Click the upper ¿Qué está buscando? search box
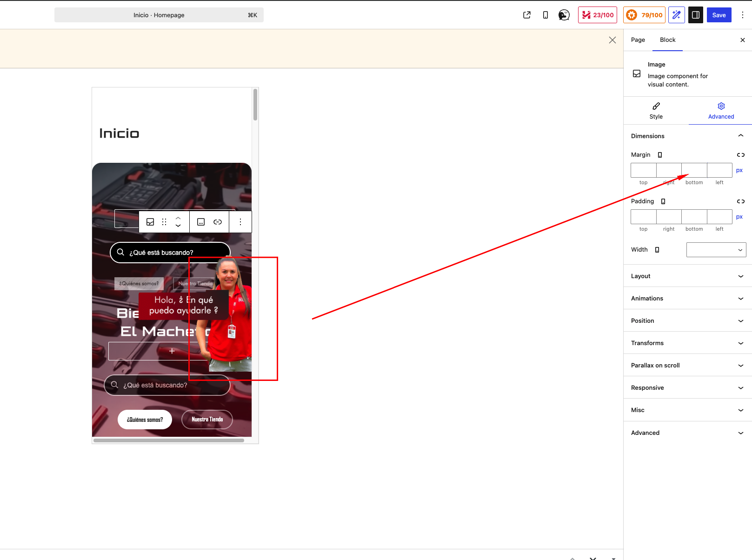752x560 pixels. pyautogui.click(x=170, y=253)
